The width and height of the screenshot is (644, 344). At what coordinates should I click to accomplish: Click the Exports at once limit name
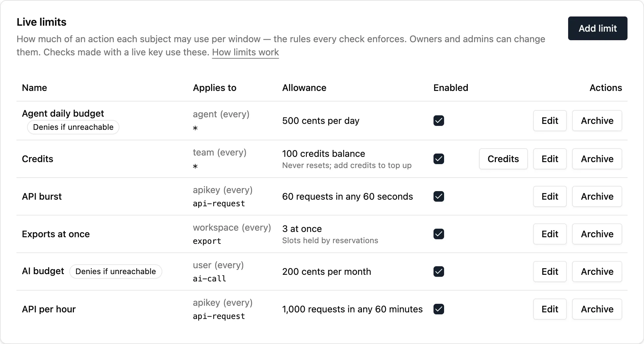[x=56, y=234]
